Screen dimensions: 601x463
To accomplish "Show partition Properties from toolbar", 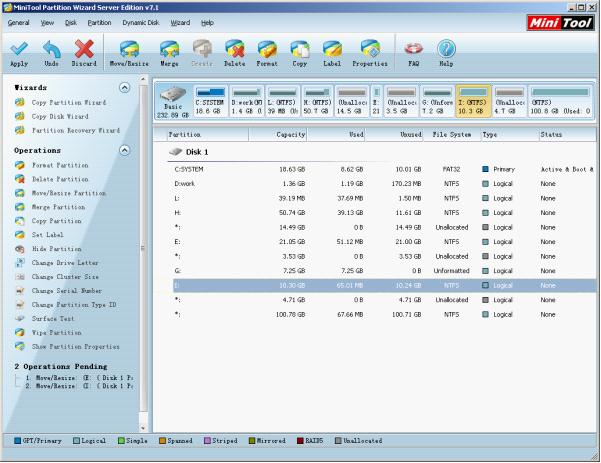I will [370, 54].
